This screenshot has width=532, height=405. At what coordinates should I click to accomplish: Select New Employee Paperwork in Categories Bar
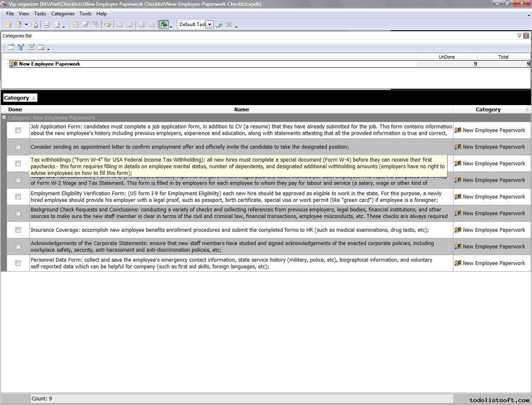(x=49, y=64)
